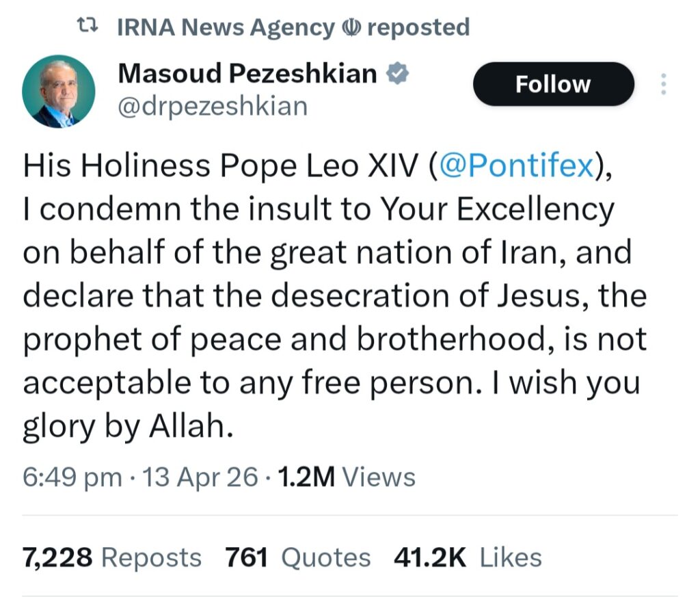Click the @drpezeshkian handle
The width and height of the screenshot is (700, 597).
pos(213,106)
